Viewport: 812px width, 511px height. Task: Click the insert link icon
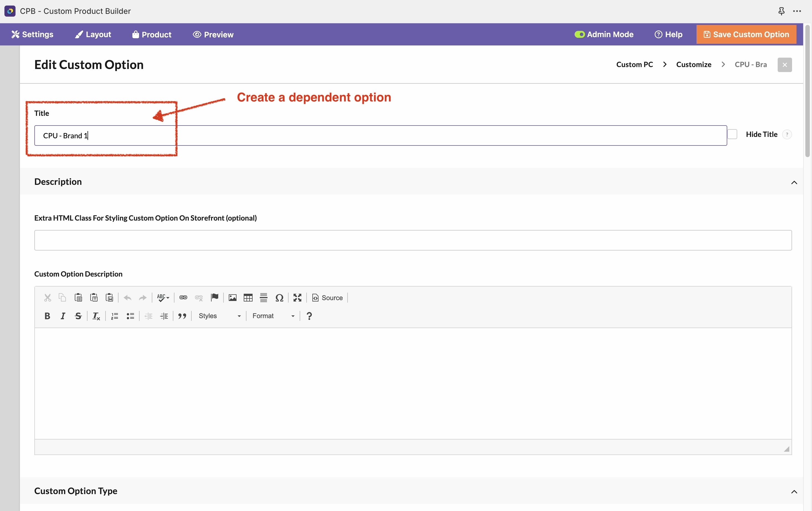[183, 298]
